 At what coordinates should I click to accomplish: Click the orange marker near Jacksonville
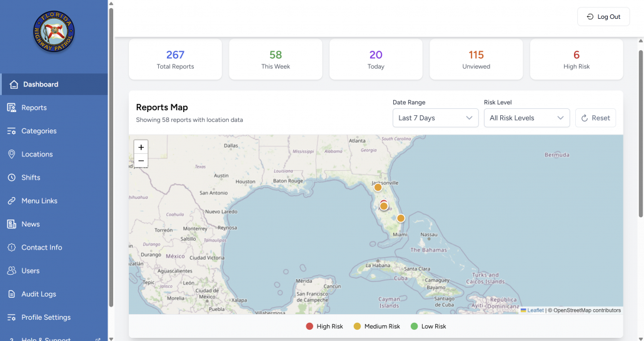(x=378, y=187)
